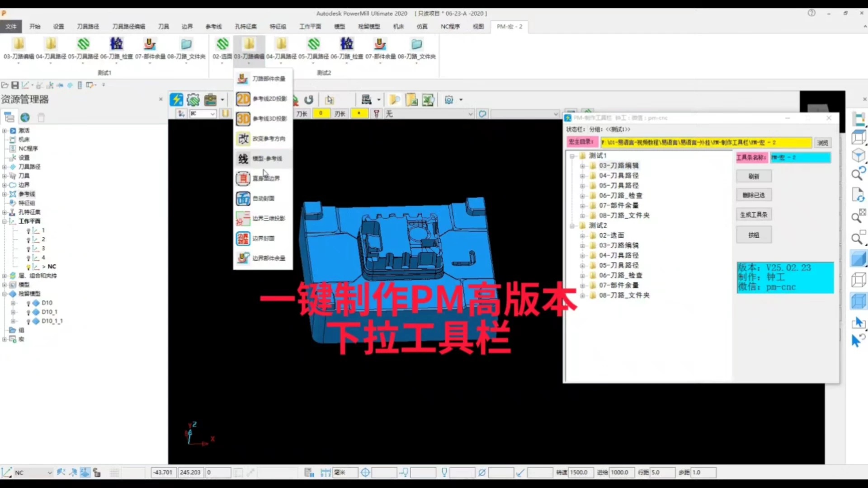868x488 pixels.
Task: Collapse 残留模型 node in explorer tree
Action: pyautogui.click(x=5, y=294)
